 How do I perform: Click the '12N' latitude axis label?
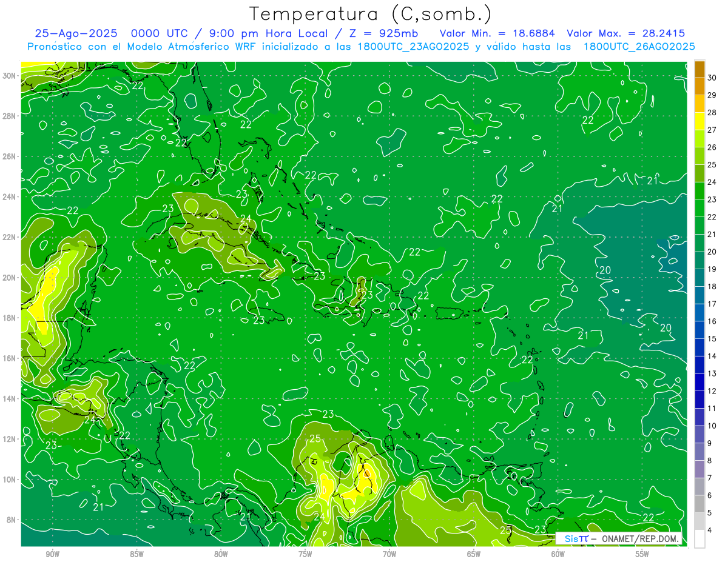click(9, 439)
